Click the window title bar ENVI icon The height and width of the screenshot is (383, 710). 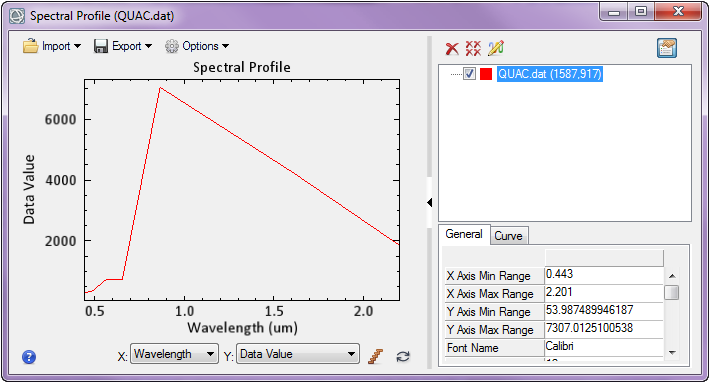pos(17,16)
